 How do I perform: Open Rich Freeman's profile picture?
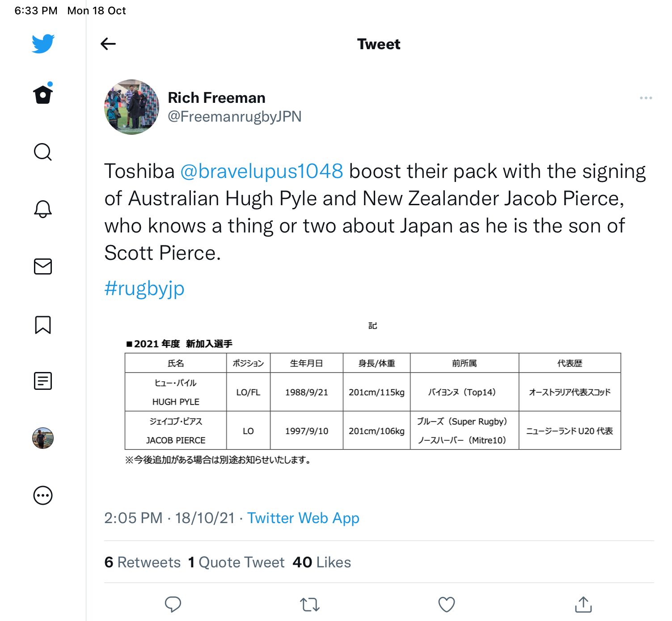(132, 107)
